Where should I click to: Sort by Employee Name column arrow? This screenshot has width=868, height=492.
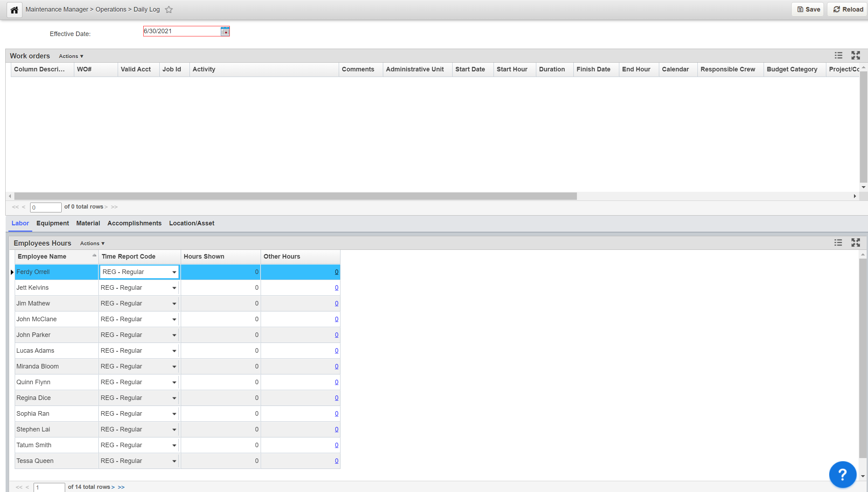pyautogui.click(x=94, y=256)
